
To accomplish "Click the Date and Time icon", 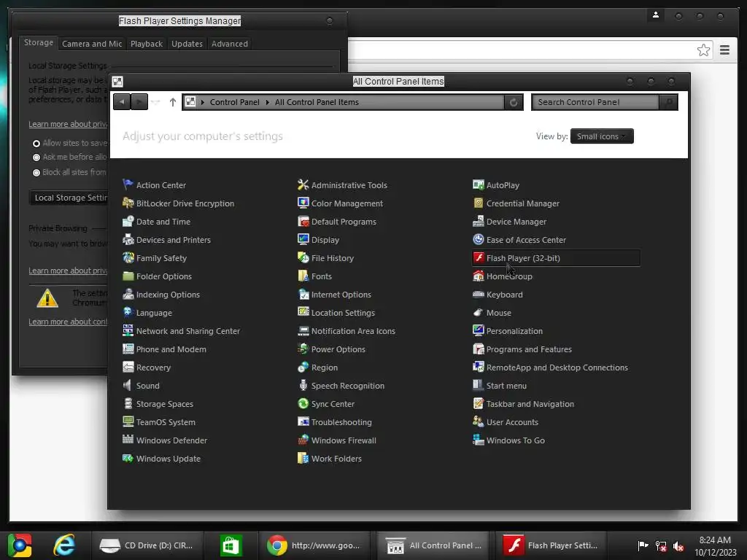I will [128, 221].
